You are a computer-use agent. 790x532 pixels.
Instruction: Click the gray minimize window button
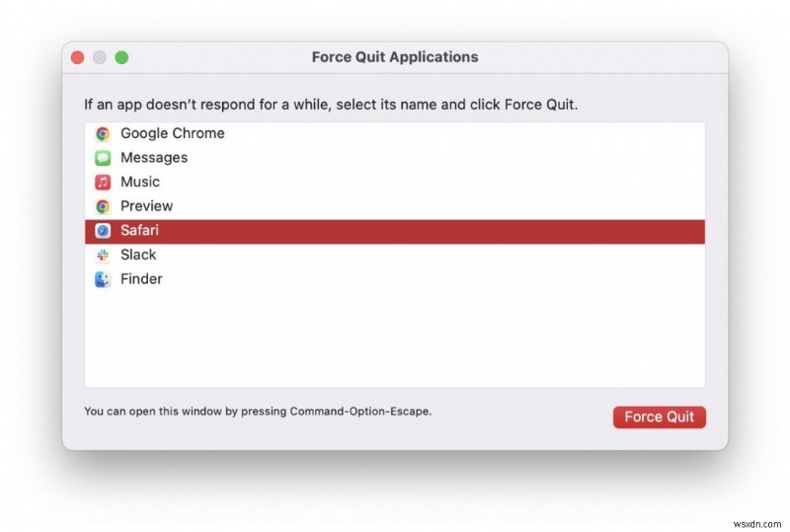pyautogui.click(x=100, y=57)
